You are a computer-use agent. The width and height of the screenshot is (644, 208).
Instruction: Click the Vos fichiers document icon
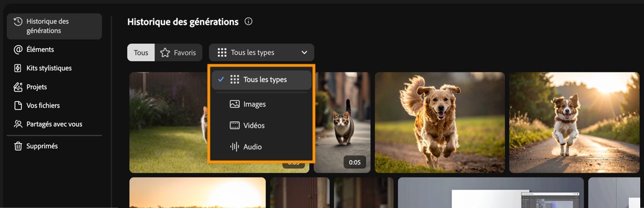pos(18,106)
